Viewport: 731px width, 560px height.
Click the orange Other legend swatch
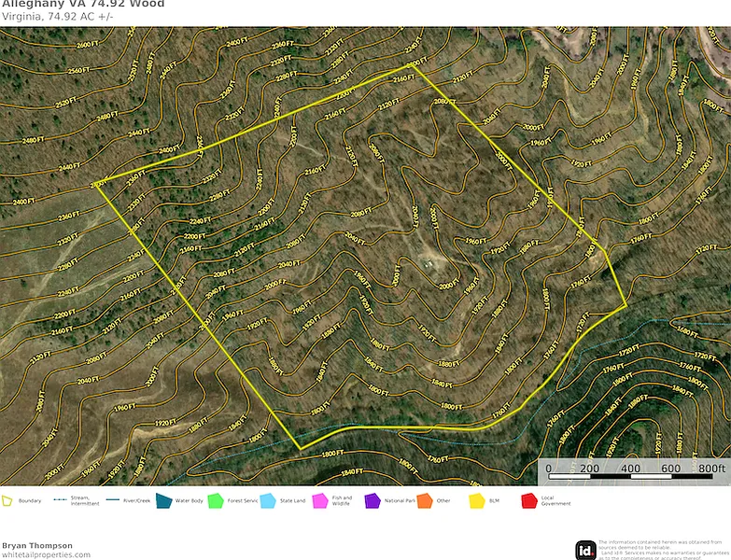[425, 501]
